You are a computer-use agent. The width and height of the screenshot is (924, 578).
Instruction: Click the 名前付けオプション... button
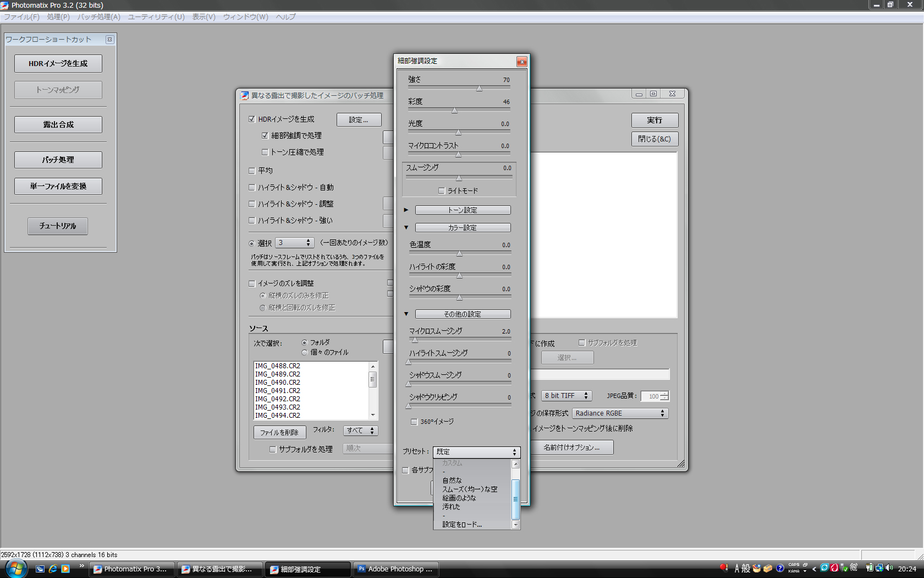[571, 448]
